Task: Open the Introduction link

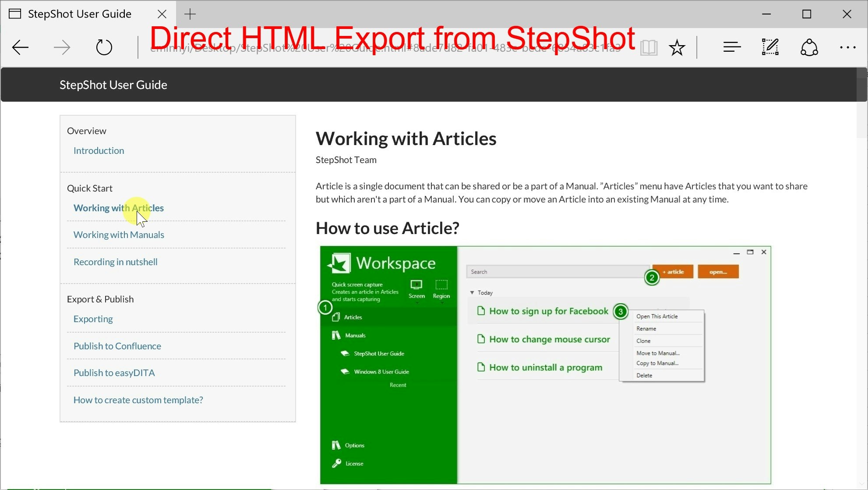Action: click(x=99, y=150)
